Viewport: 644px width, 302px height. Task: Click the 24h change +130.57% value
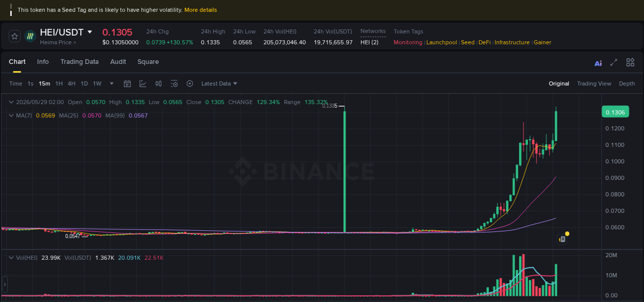coord(180,42)
